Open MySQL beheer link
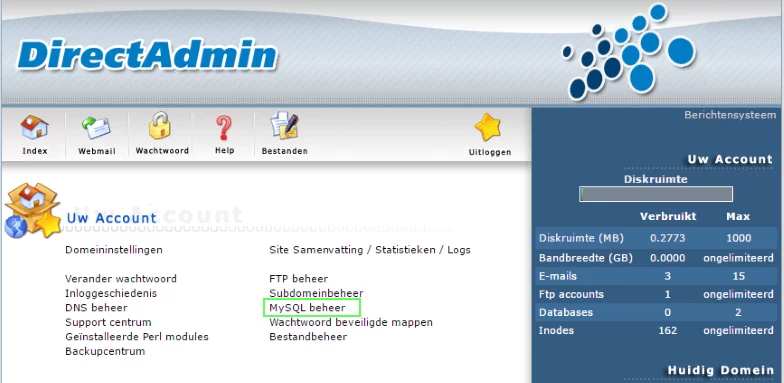 click(x=307, y=308)
